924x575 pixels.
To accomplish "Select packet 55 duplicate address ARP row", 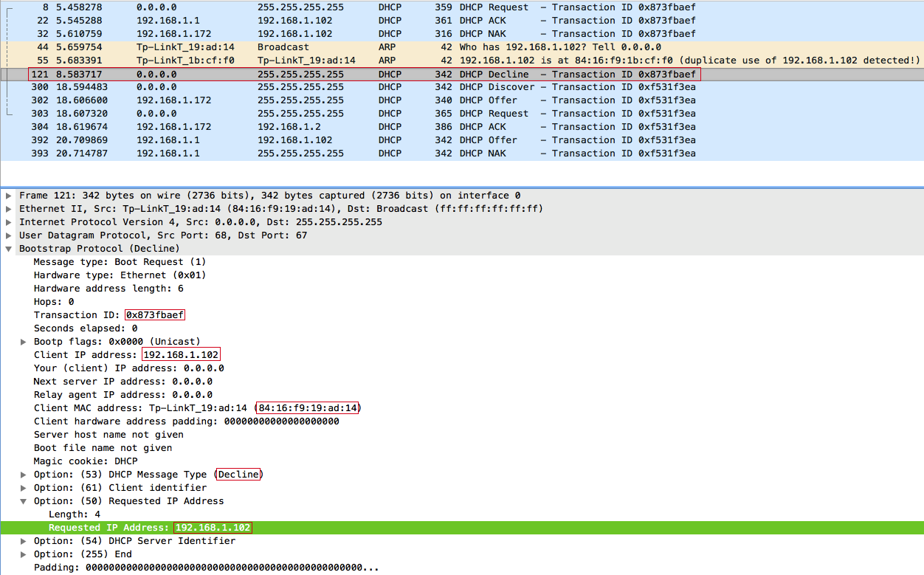I will (462, 61).
